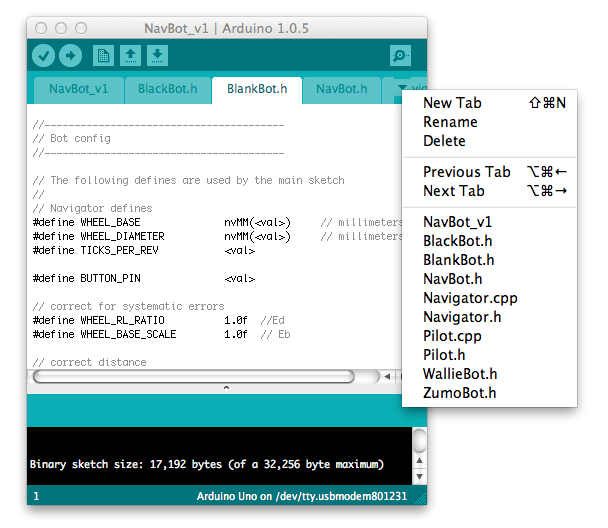The width and height of the screenshot is (608, 528).
Task: Open the Serial Monitor magnifier icon
Action: point(400,56)
